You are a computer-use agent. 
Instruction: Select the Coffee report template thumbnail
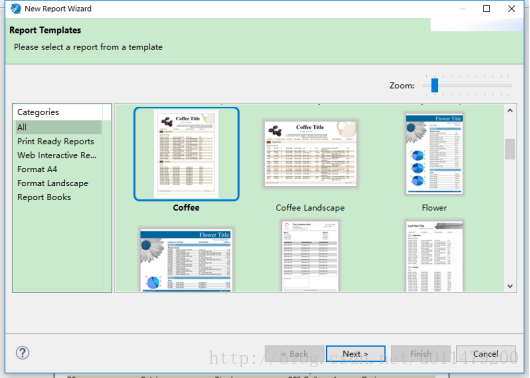tap(186, 154)
